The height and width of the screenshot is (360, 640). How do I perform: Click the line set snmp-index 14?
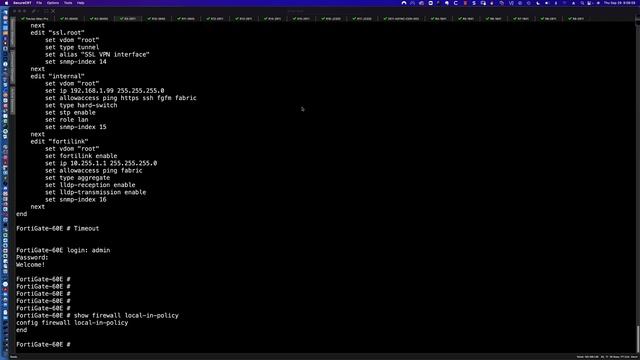76,62
